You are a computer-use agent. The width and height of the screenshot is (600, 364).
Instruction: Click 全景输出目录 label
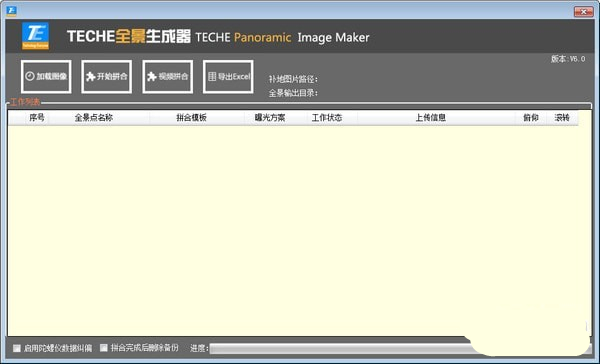coord(293,93)
